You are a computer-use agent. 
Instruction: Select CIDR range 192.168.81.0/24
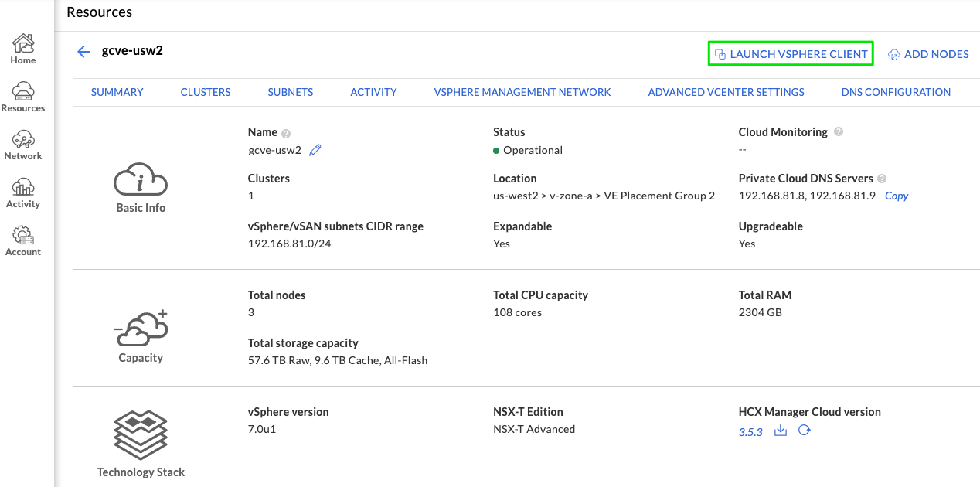click(290, 243)
